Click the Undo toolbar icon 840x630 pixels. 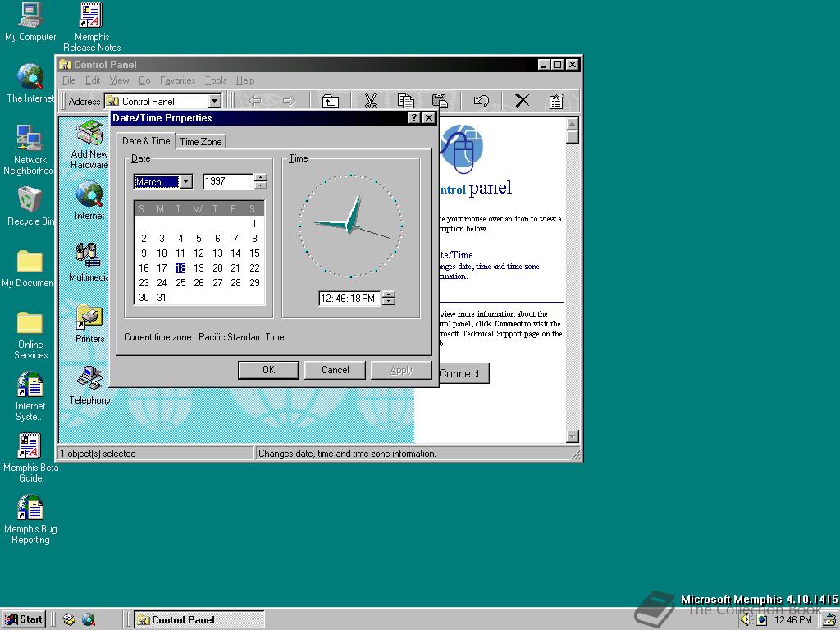tap(481, 101)
